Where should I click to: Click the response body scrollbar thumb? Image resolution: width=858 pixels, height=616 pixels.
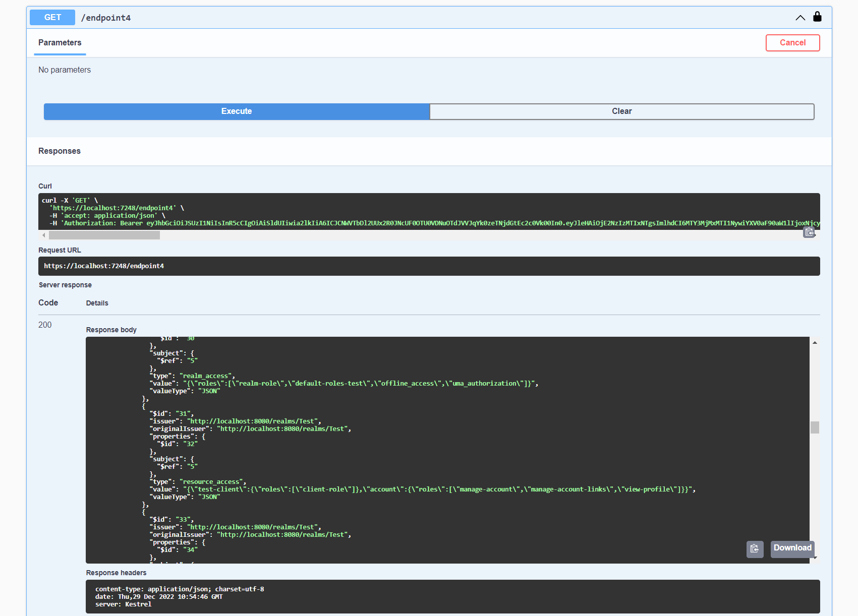pyautogui.click(x=815, y=427)
